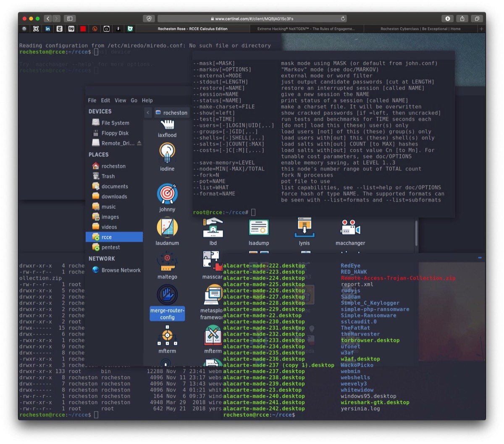Image resolution: width=504 pixels, height=444 pixels.
Task: Select the pentest folder in Places
Action: (x=110, y=247)
